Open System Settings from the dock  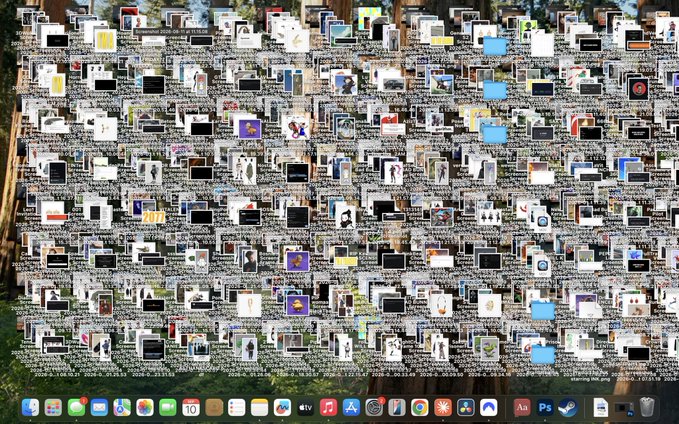tap(374, 408)
